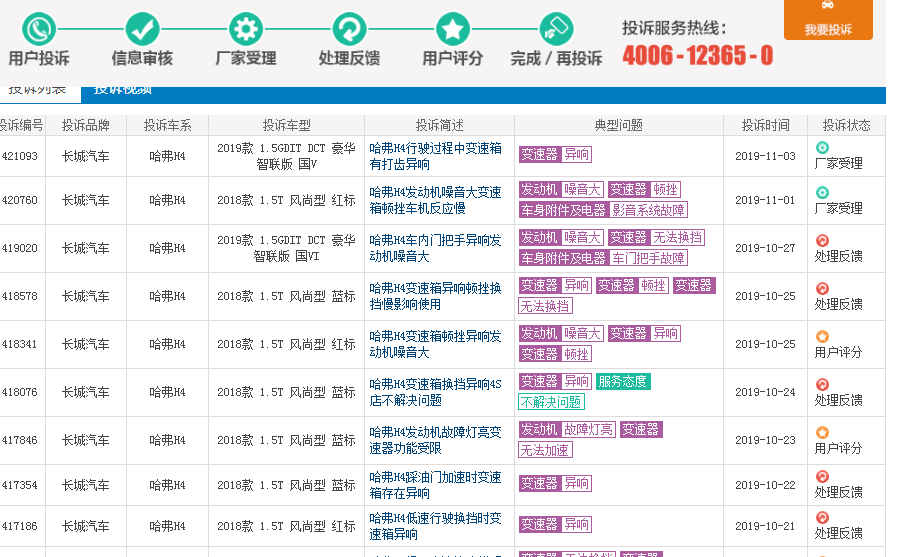Click the 信息审核 checkmark step icon

pos(142,29)
